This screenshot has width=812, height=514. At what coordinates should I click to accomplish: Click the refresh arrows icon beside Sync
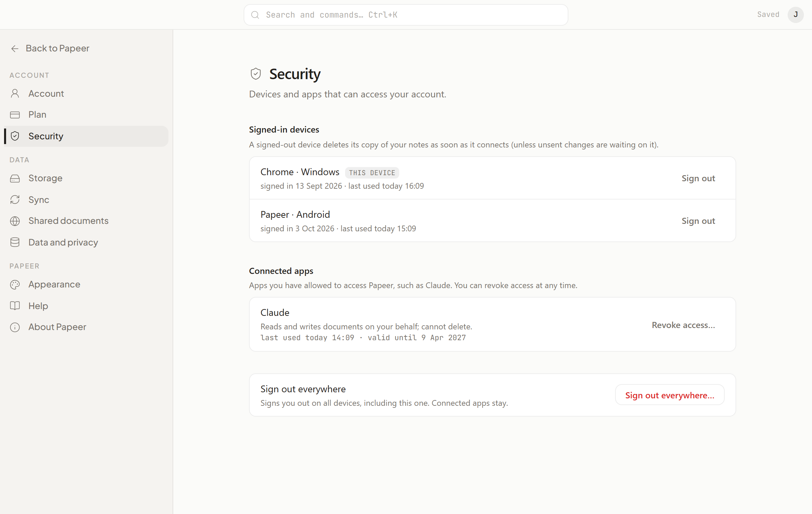[15, 200]
